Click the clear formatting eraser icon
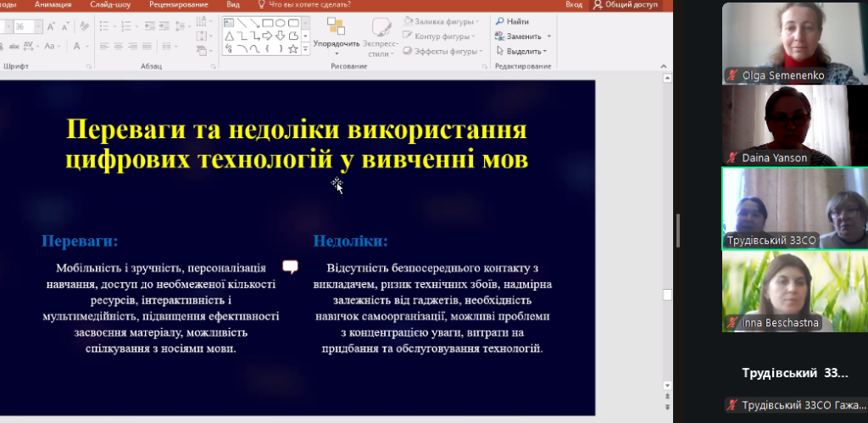 tap(82, 27)
